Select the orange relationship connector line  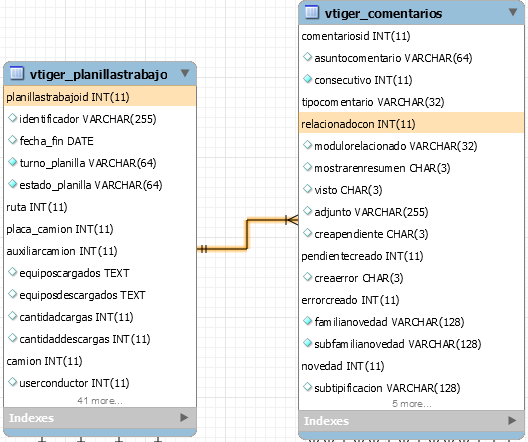pyautogui.click(x=247, y=235)
